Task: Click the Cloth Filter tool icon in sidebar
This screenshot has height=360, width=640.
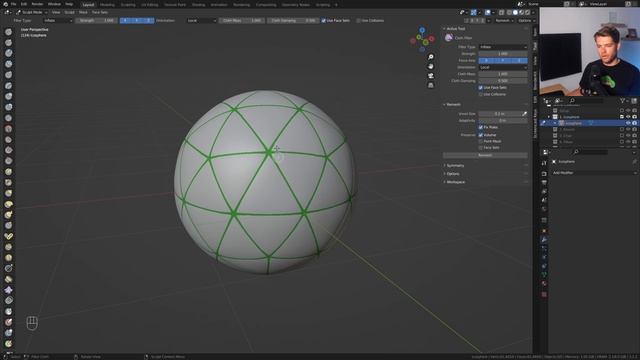Action: (449, 38)
